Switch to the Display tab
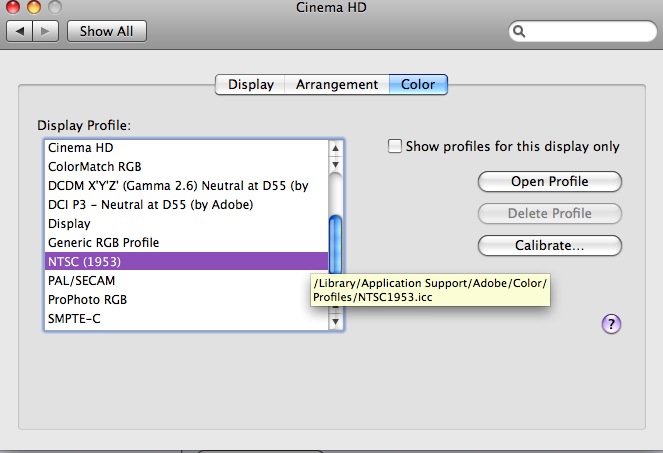 (x=250, y=85)
